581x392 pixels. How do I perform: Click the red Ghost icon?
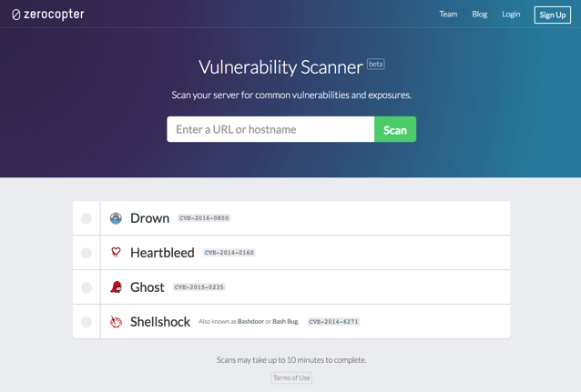point(116,286)
